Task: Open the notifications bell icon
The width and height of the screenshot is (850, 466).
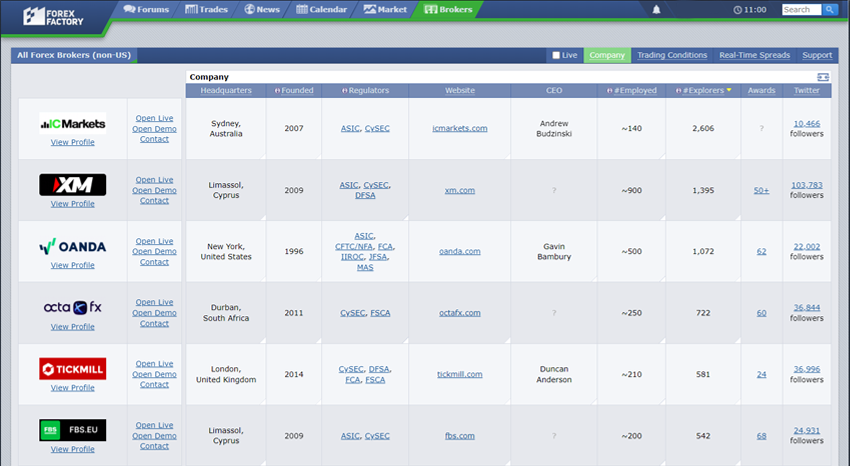Action: pos(656,10)
